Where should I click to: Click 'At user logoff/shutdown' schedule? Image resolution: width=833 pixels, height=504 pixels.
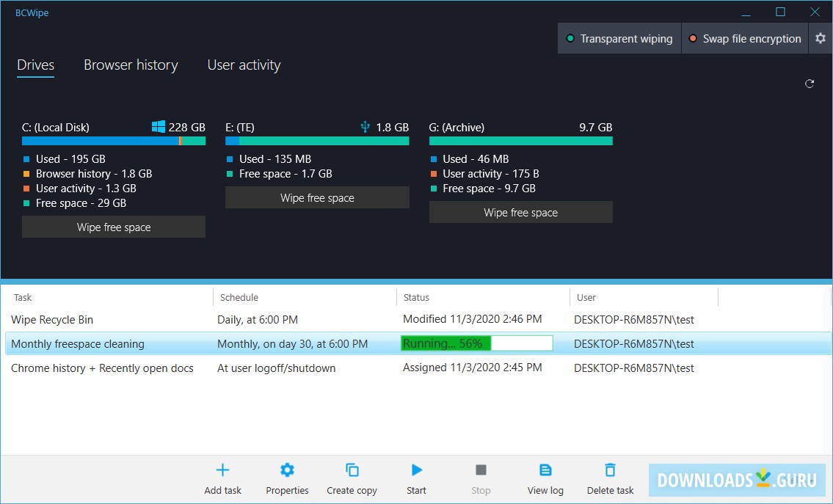[x=276, y=368]
